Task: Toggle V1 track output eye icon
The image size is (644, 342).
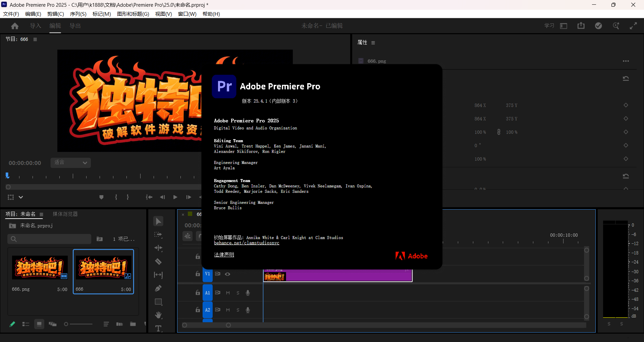Action: (228, 274)
